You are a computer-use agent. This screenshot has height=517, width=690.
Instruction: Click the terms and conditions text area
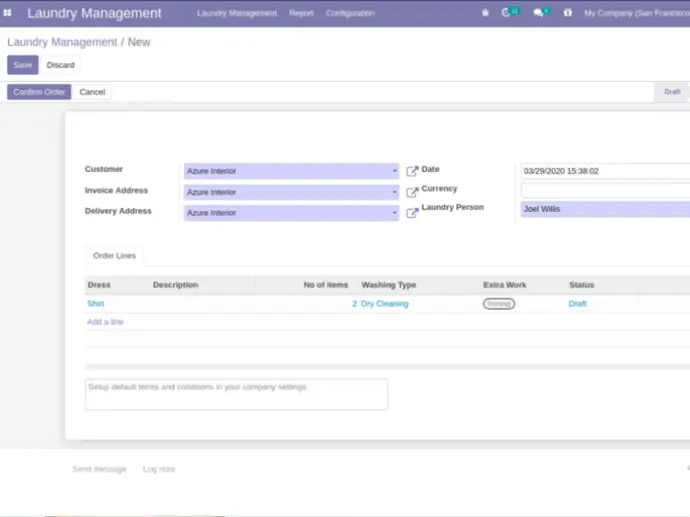pyautogui.click(x=236, y=394)
